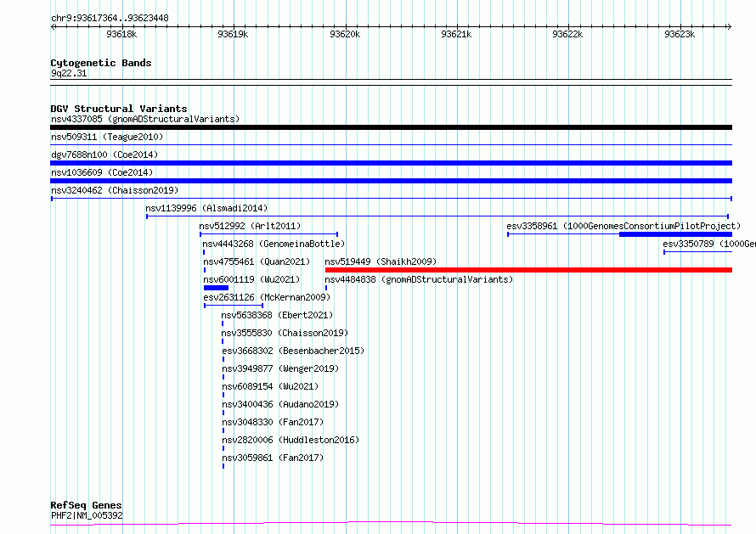Click the 93621k ruler label
Screen dimensions: 756x534
[x=456, y=34]
